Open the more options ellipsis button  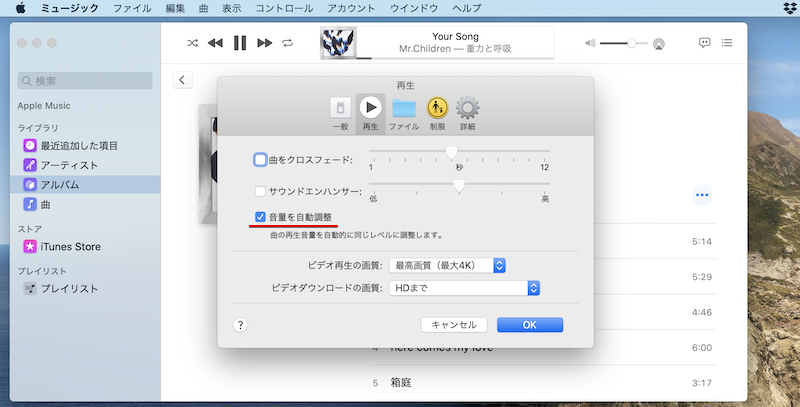pyautogui.click(x=702, y=195)
